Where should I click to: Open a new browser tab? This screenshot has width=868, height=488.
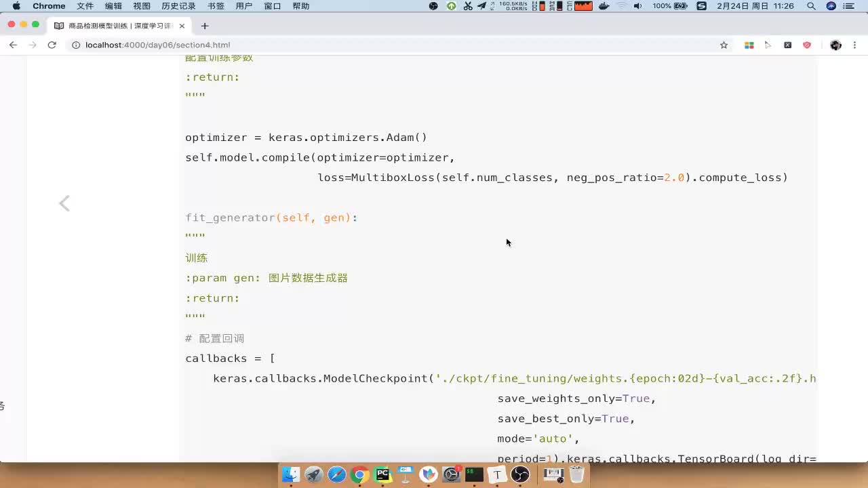(x=205, y=26)
